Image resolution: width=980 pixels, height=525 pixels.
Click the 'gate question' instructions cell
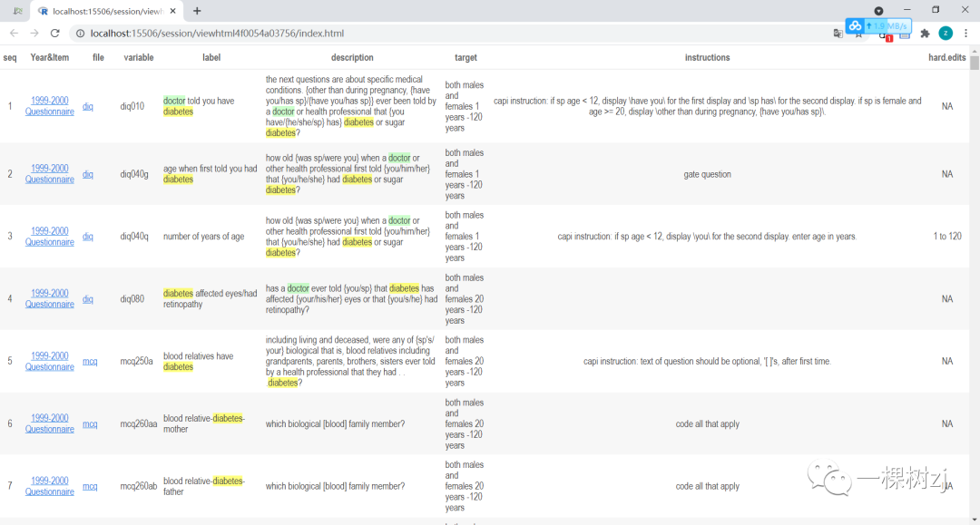pyautogui.click(x=707, y=174)
